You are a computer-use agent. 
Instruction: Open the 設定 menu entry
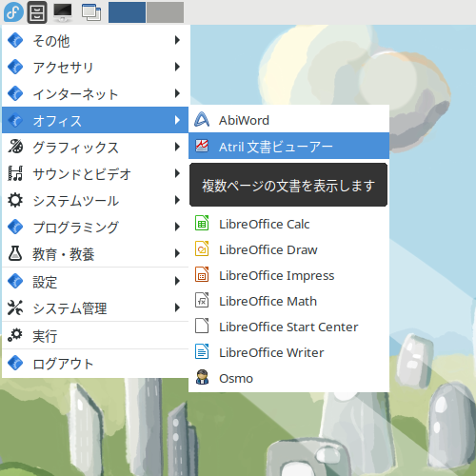95,281
